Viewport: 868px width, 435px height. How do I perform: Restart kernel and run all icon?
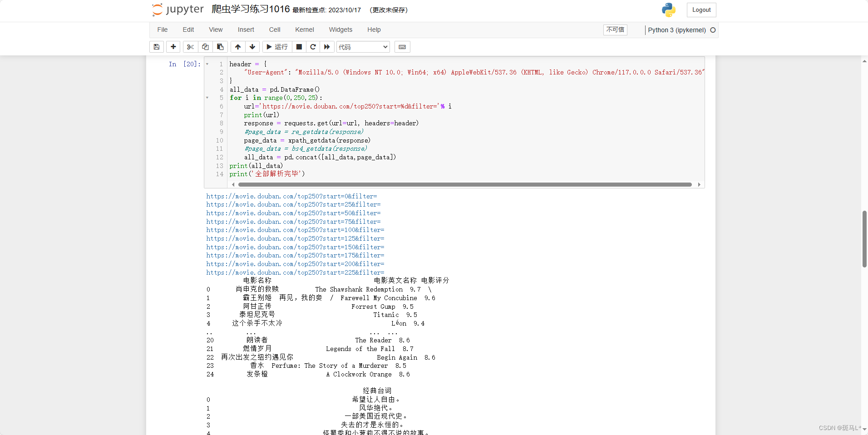(327, 47)
